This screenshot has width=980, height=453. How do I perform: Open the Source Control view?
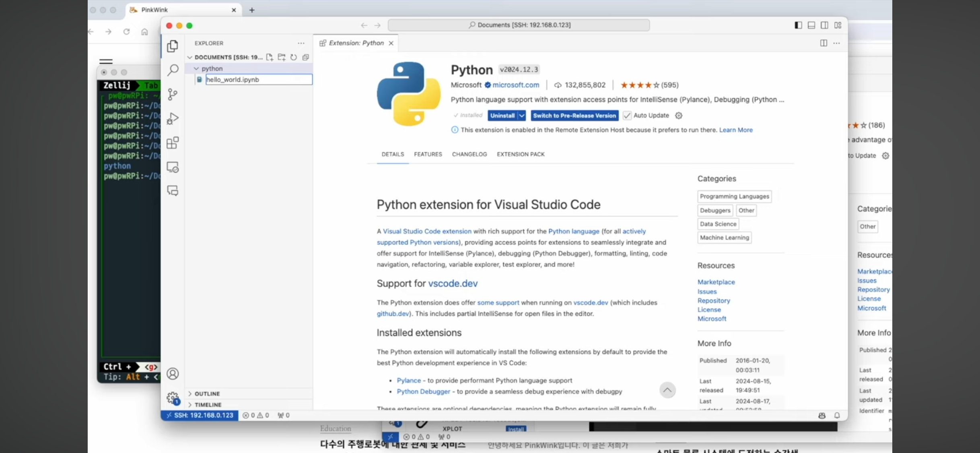click(x=173, y=95)
